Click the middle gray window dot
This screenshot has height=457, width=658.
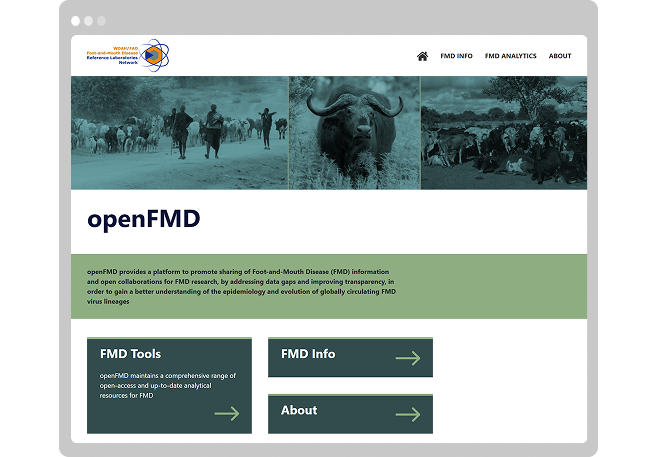click(x=88, y=20)
